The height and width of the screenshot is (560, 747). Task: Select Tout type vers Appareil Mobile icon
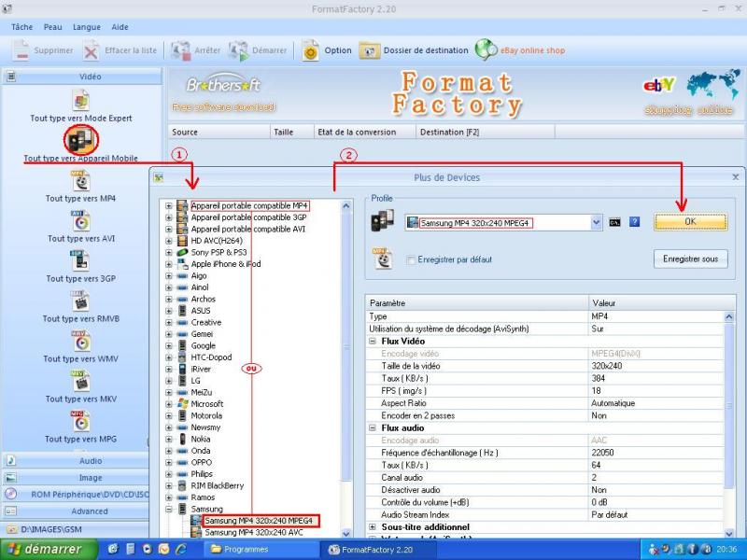(x=81, y=140)
